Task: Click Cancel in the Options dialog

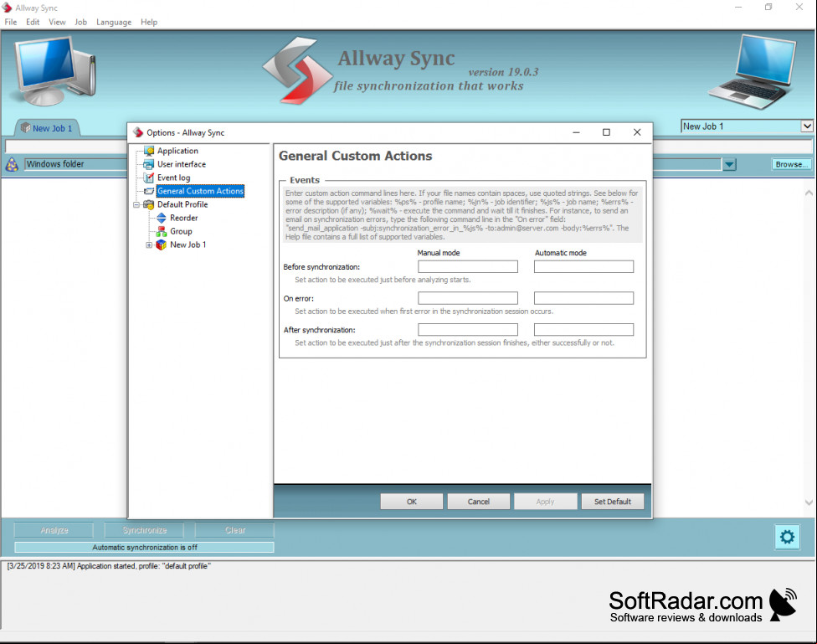Action: coord(478,502)
